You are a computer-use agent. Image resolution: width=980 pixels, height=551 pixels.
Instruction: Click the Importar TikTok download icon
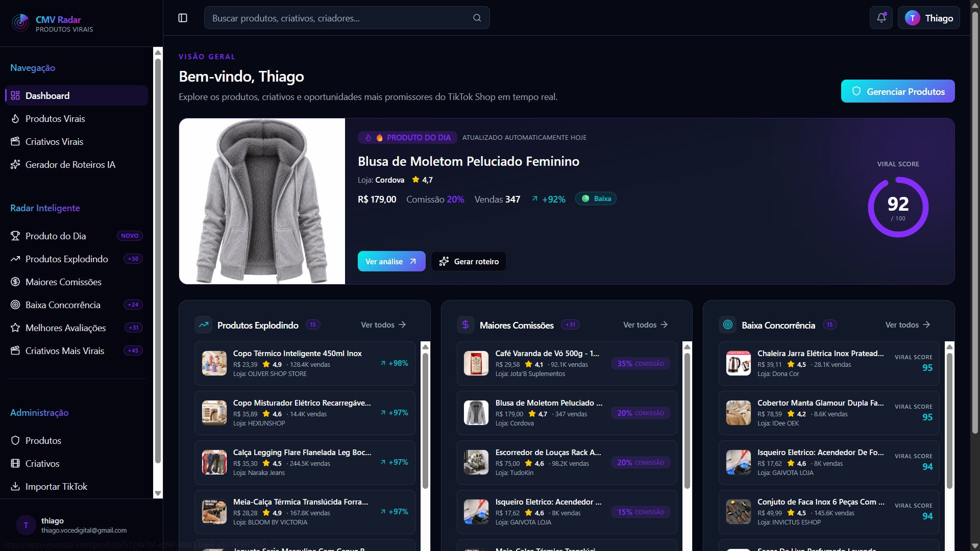(x=15, y=486)
